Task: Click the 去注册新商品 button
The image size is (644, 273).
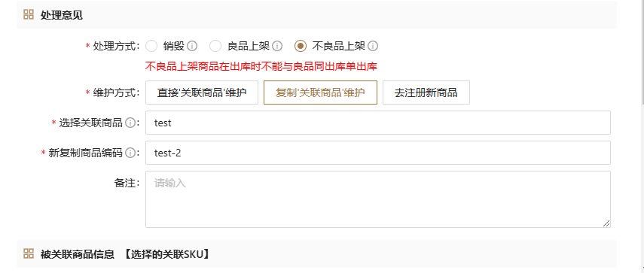Action: [426, 93]
